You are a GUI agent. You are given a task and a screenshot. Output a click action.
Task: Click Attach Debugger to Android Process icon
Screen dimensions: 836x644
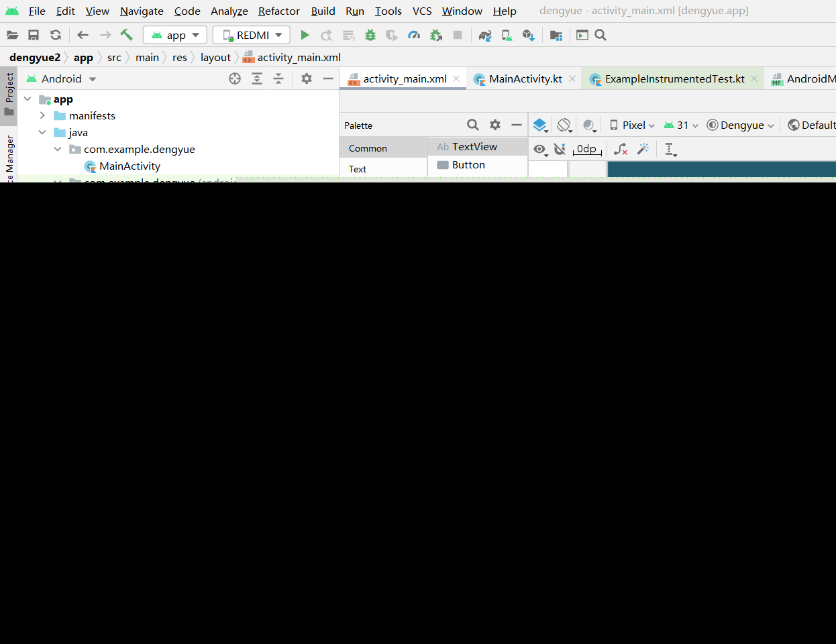coord(436,35)
